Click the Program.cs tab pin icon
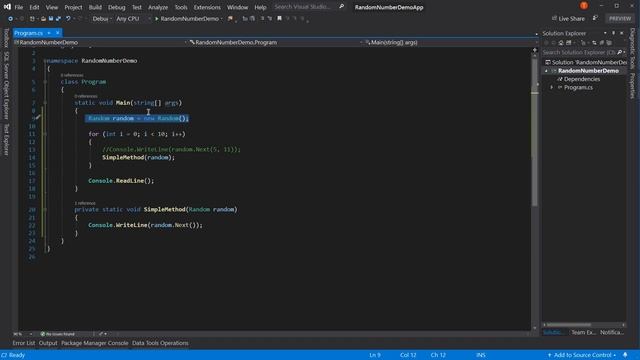Viewport: 640px width, 360px height. pyautogui.click(x=49, y=33)
